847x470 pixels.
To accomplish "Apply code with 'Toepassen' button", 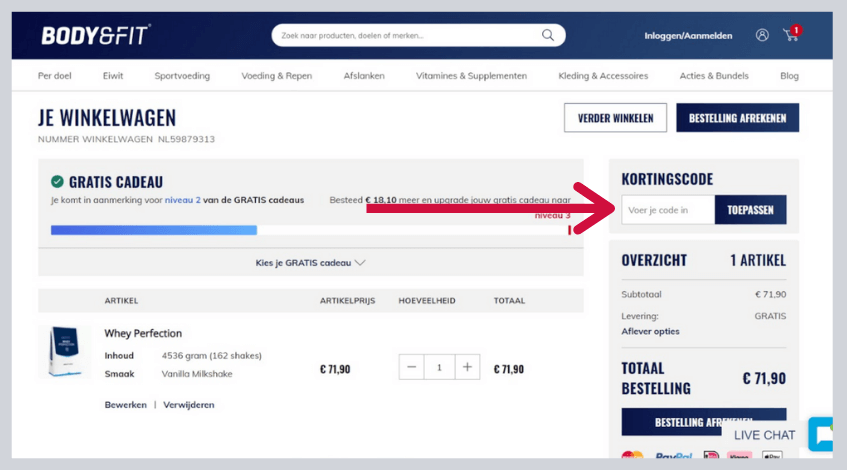I will pyautogui.click(x=750, y=210).
